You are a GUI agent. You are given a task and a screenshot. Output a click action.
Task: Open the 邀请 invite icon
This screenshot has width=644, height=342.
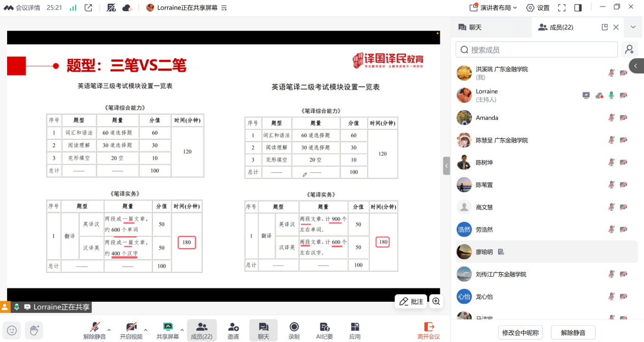[233, 330]
